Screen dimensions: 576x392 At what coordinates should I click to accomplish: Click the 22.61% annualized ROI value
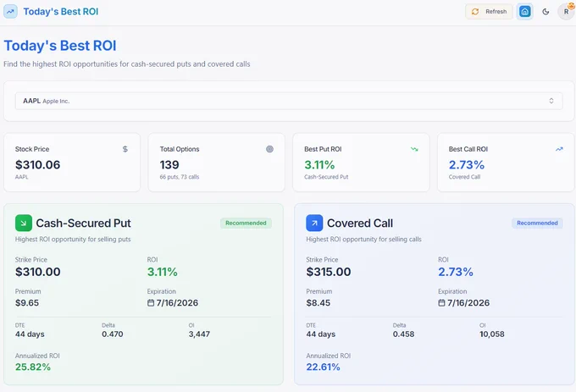323,367
